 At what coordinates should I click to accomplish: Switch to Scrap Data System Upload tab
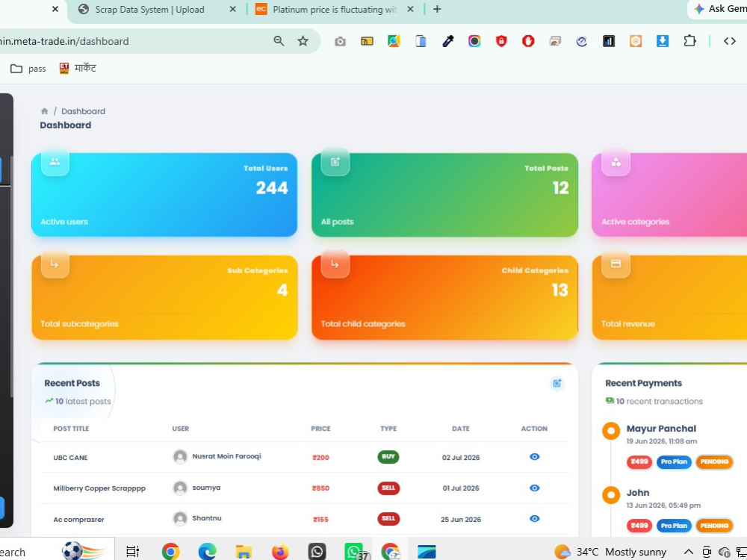click(x=149, y=10)
